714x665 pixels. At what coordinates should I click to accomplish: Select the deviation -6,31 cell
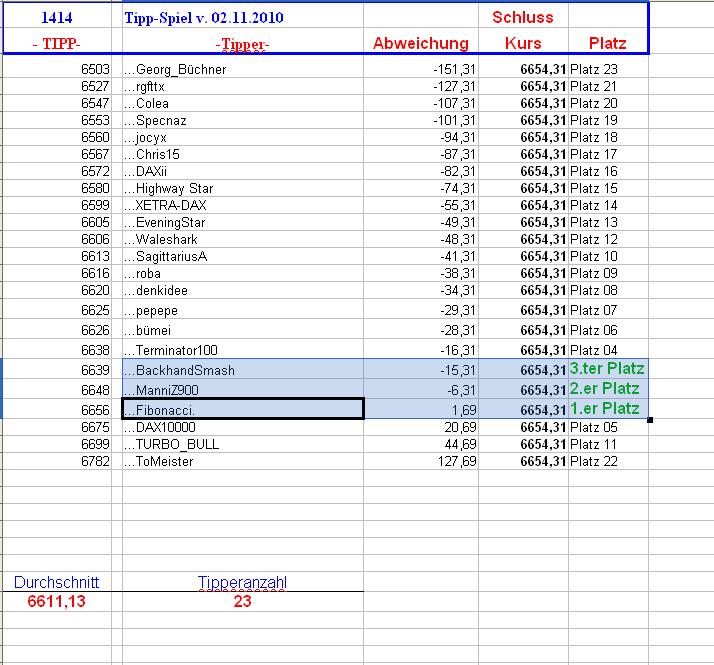point(421,389)
